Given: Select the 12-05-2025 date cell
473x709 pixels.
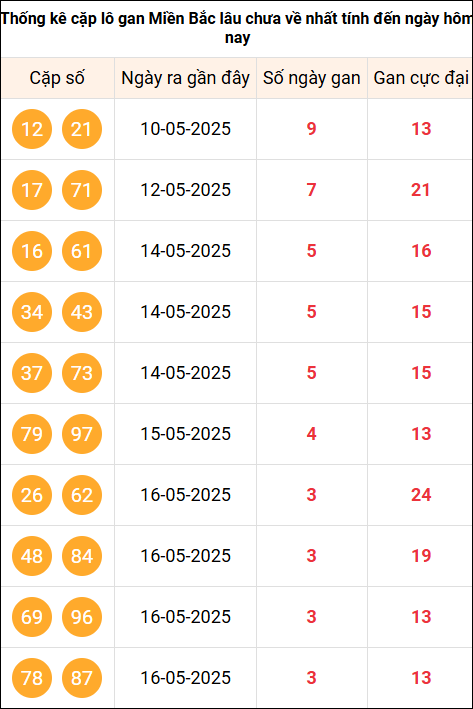Looking at the screenshot, I should tap(185, 190).
